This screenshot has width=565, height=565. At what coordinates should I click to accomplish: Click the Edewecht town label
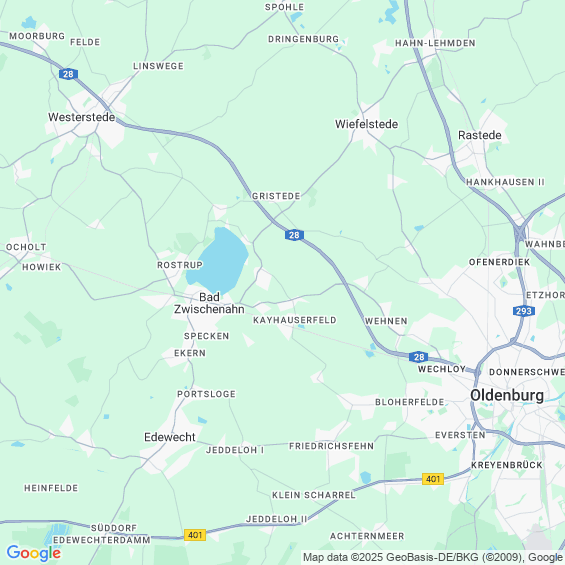170,437
